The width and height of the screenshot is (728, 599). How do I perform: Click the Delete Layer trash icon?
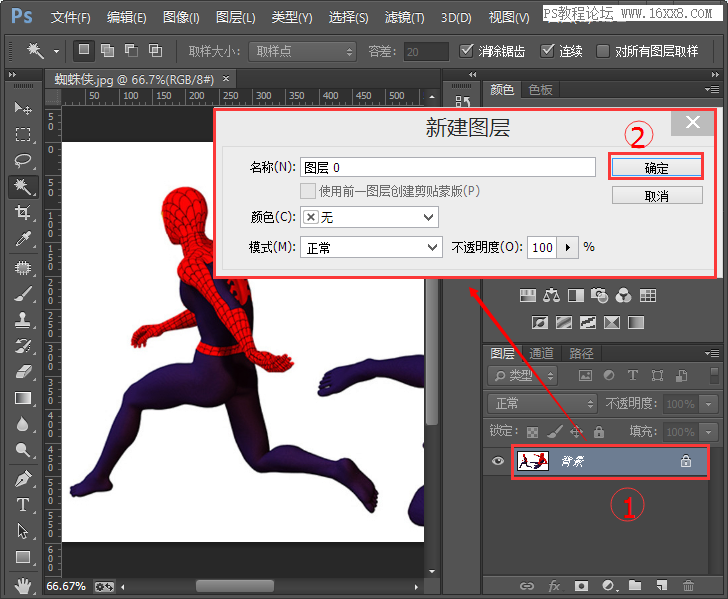pyautogui.click(x=689, y=586)
